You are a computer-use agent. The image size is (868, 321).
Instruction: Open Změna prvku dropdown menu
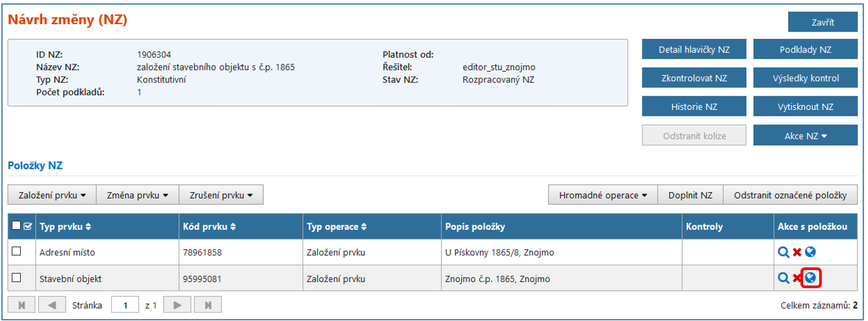pyautogui.click(x=137, y=196)
